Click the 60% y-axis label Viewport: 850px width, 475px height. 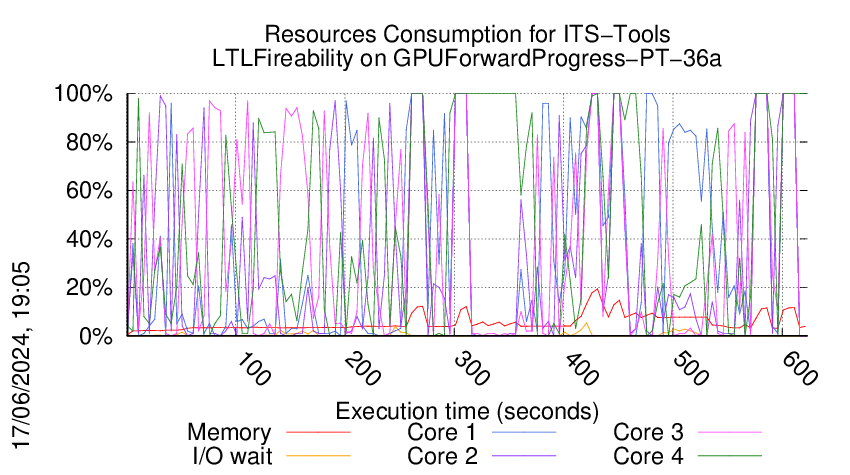pos(89,191)
